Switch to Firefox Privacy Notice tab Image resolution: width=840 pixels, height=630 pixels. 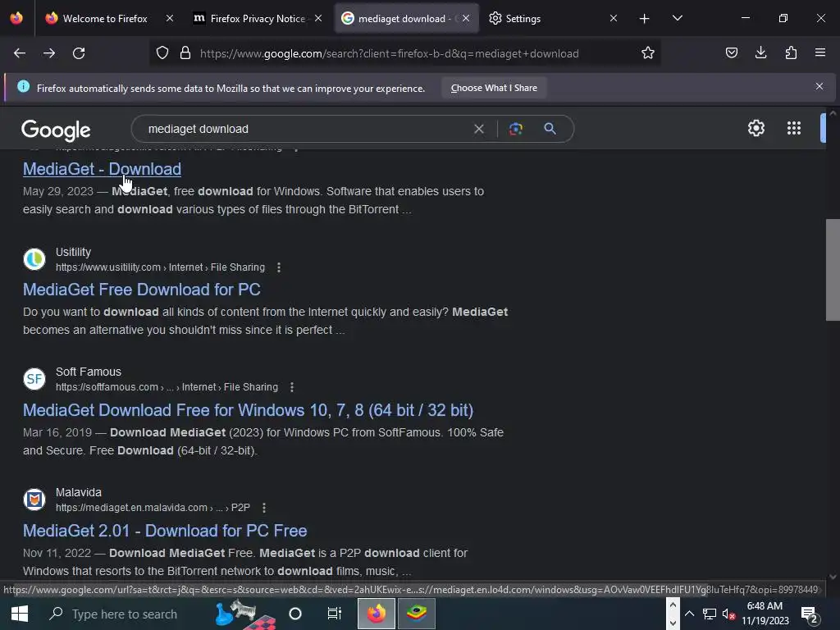258,19
